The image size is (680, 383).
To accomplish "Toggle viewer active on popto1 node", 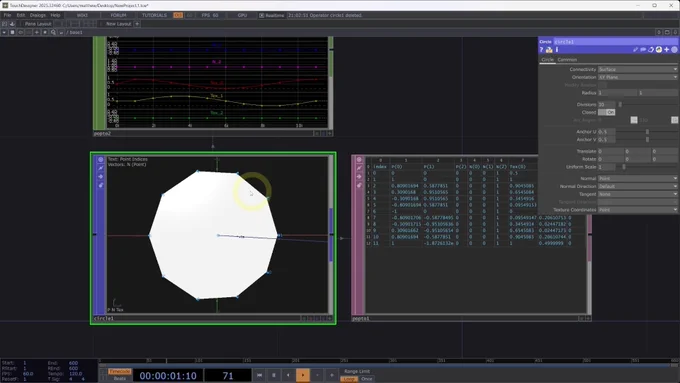I will (x=359, y=160).
